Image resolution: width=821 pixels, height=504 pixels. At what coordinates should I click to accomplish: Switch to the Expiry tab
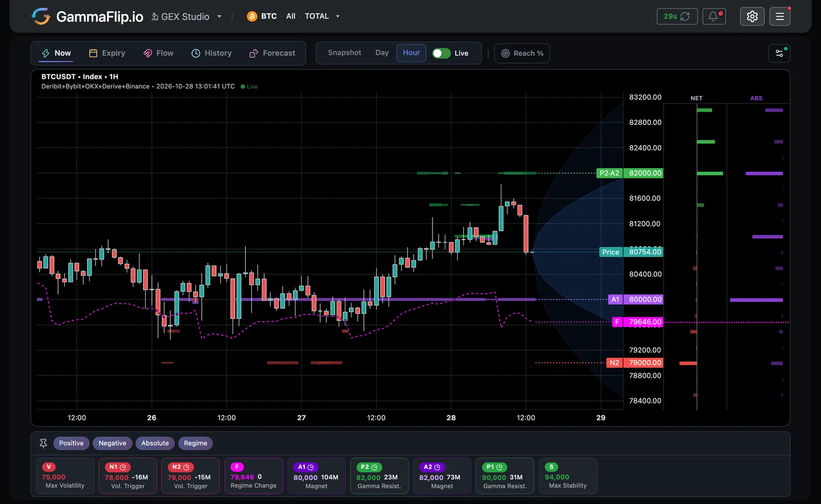pyautogui.click(x=107, y=53)
